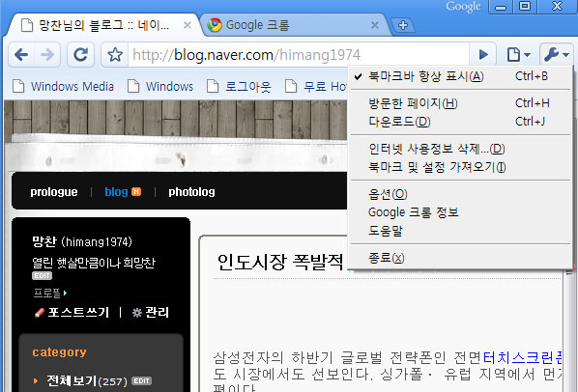Open the wrench tools menu
The width and height of the screenshot is (578, 392).
(556, 55)
